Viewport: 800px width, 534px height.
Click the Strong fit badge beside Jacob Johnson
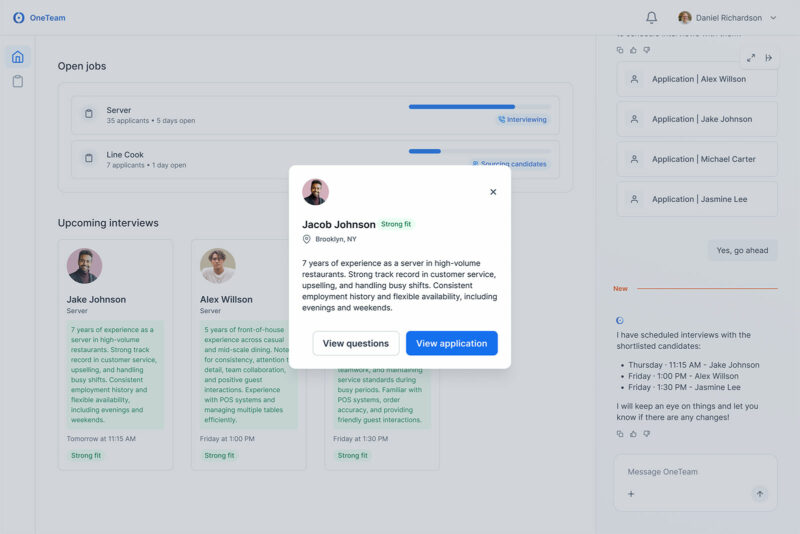point(396,224)
